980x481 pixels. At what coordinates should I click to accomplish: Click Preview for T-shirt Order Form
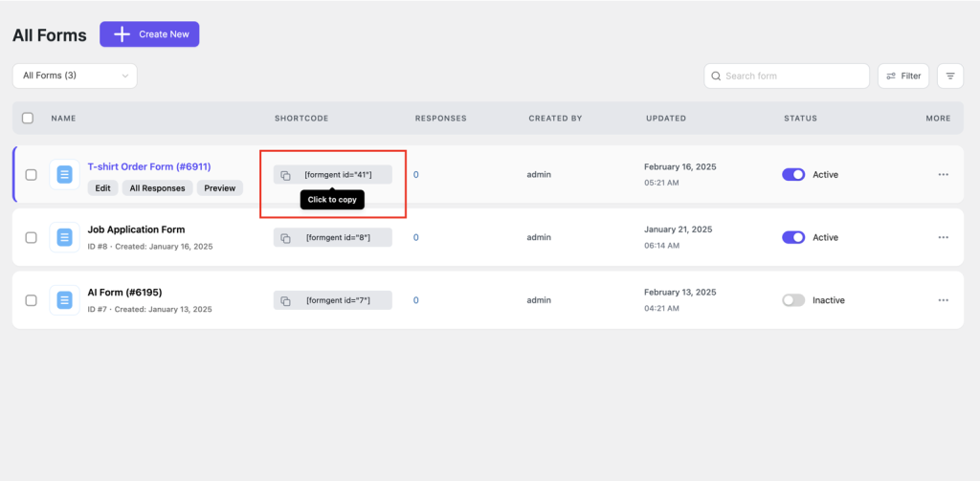220,188
